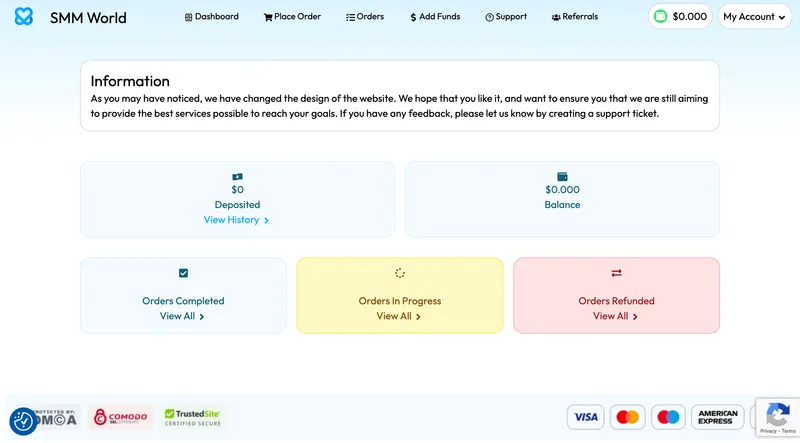View all orders in progress
800x443 pixels.
coord(398,316)
